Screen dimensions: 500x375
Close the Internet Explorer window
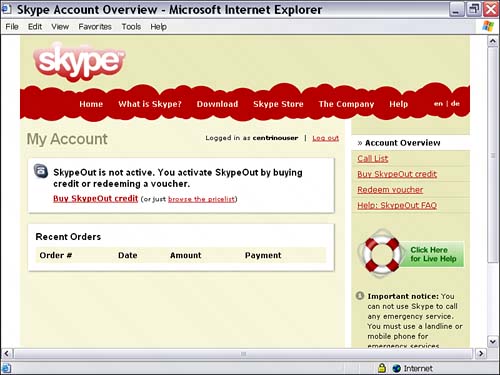491,9
